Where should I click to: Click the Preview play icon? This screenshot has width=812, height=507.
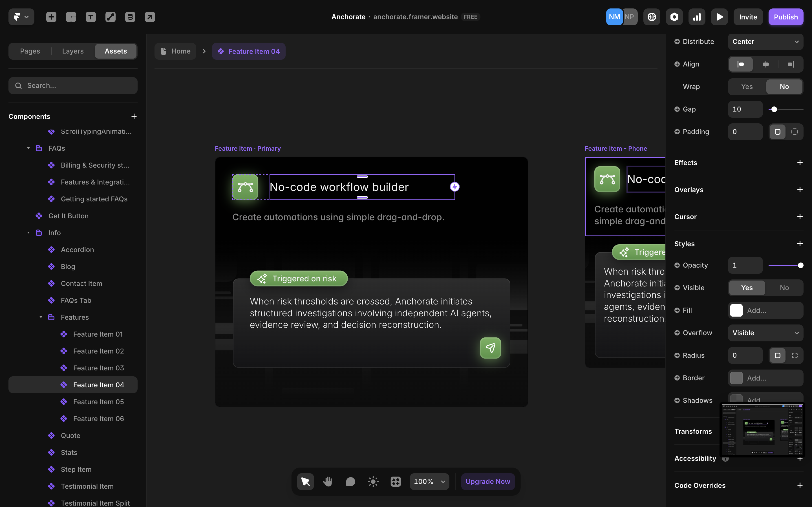coord(720,17)
